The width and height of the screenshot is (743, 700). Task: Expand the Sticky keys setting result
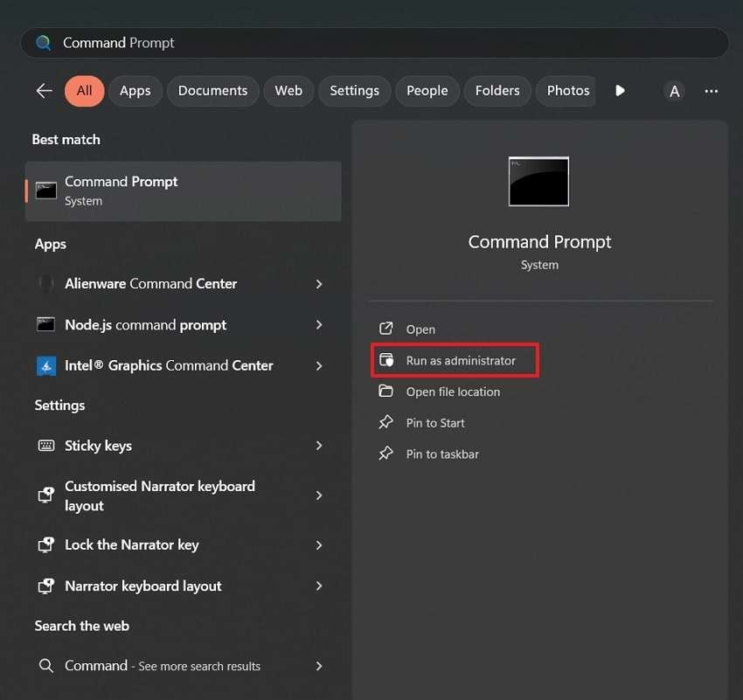pos(319,446)
